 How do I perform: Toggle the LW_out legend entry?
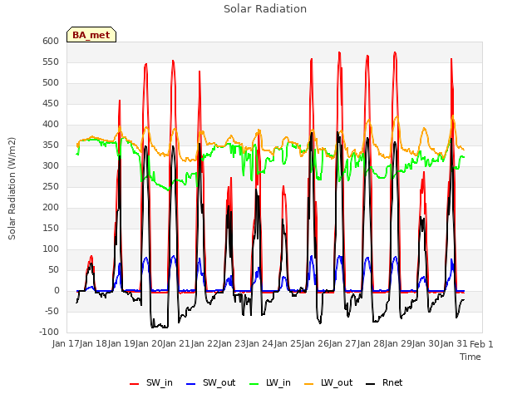coord(328,382)
